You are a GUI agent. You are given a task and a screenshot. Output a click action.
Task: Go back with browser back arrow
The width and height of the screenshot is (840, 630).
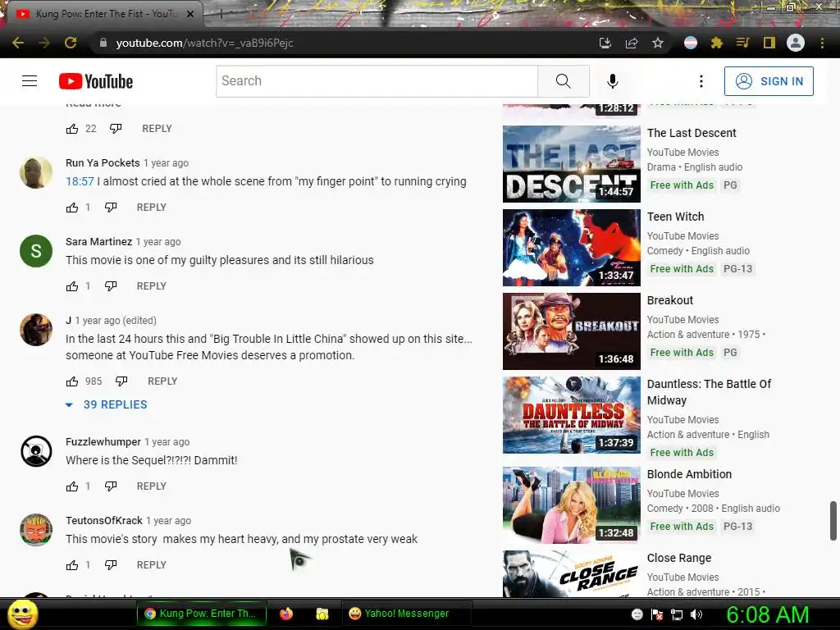pyautogui.click(x=18, y=43)
